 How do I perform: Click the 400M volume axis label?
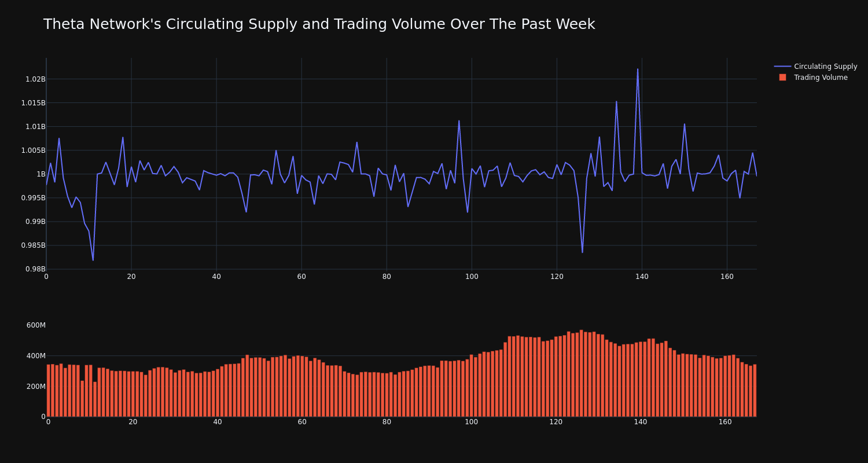point(36,356)
